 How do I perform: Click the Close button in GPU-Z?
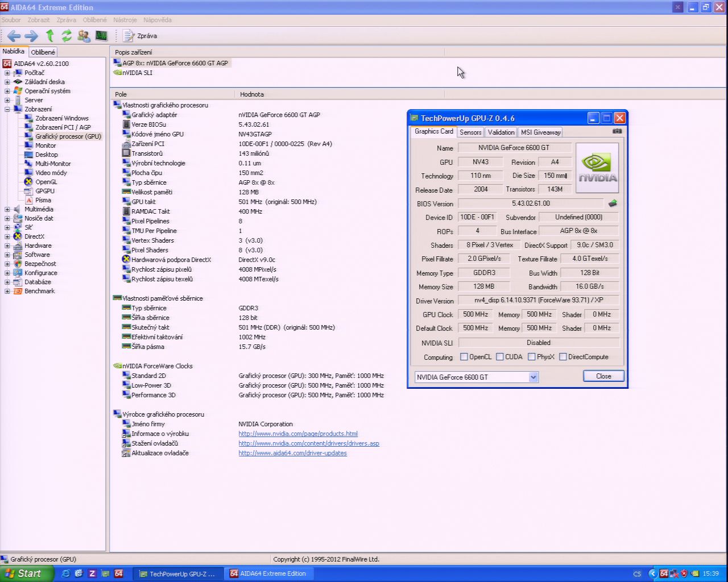point(603,376)
